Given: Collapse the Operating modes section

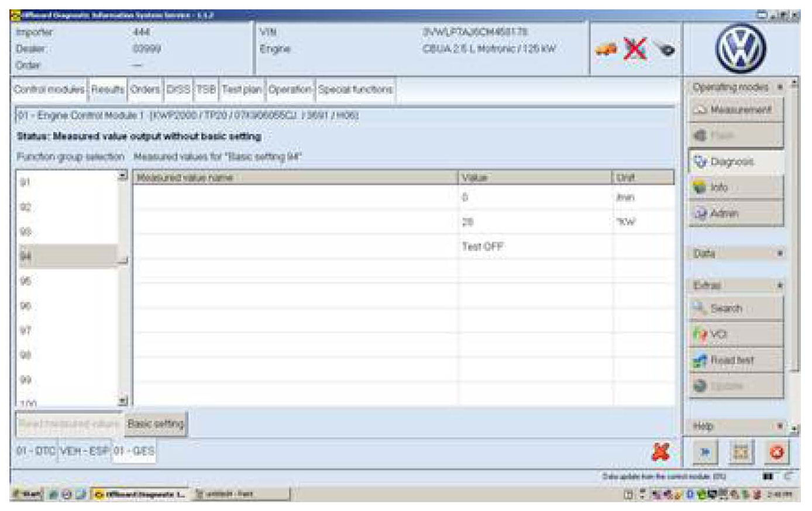Looking at the screenshot, I should pos(780,87).
